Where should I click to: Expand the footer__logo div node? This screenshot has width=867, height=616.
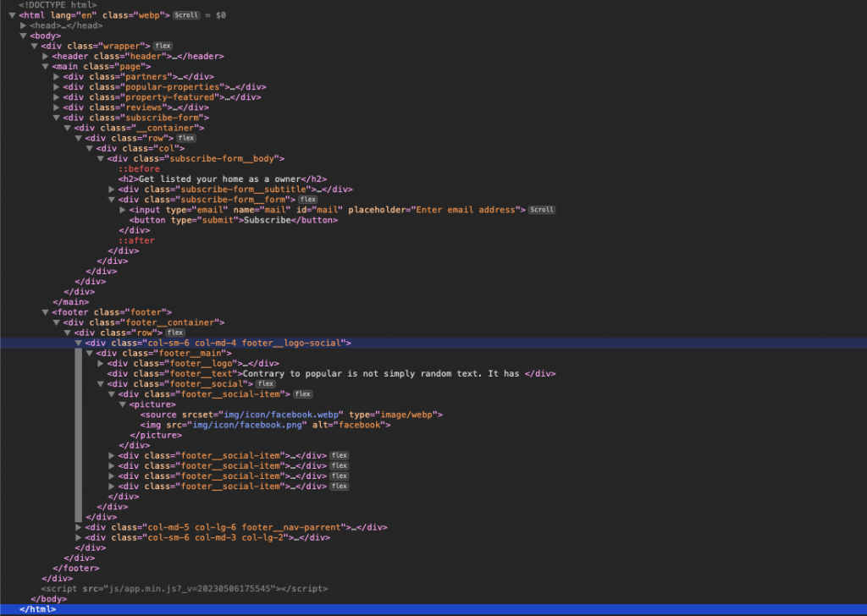pyautogui.click(x=101, y=364)
